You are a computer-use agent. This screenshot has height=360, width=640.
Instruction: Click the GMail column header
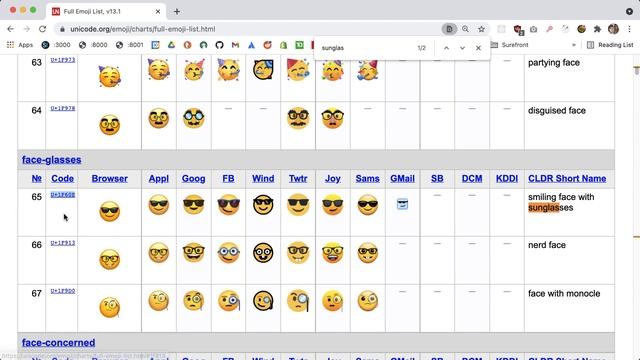point(402,178)
